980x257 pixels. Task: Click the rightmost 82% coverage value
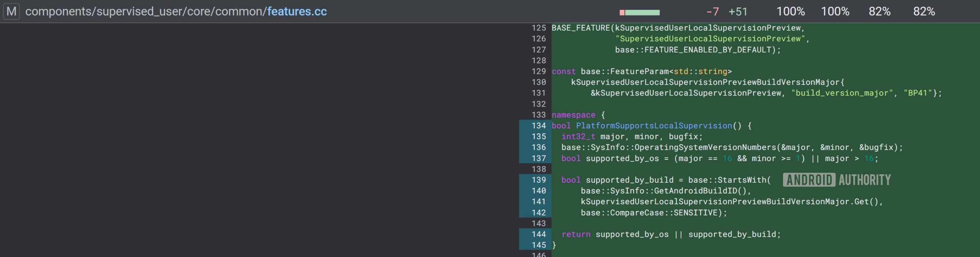coord(924,12)
